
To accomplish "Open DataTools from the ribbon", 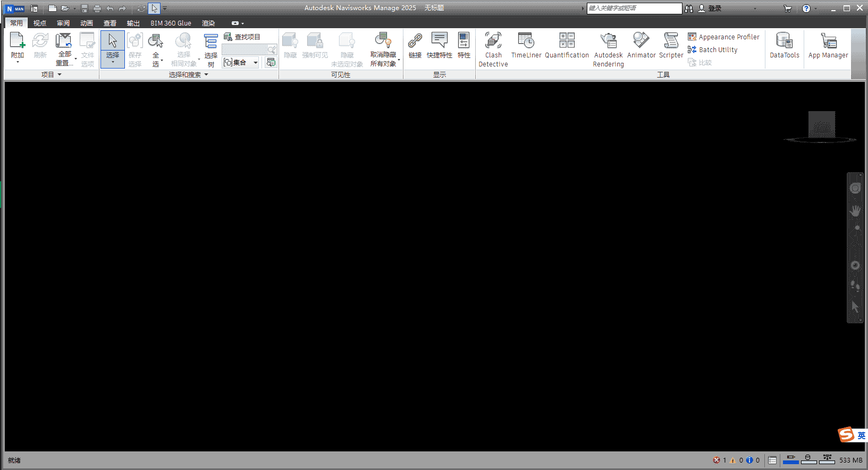I will [x=784, y=46].
